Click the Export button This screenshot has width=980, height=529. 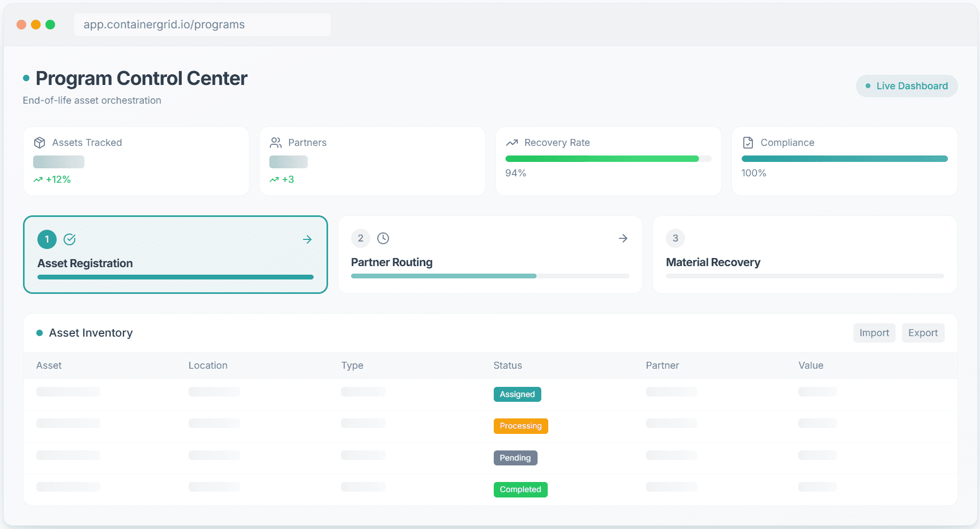(x=923, y=333)
